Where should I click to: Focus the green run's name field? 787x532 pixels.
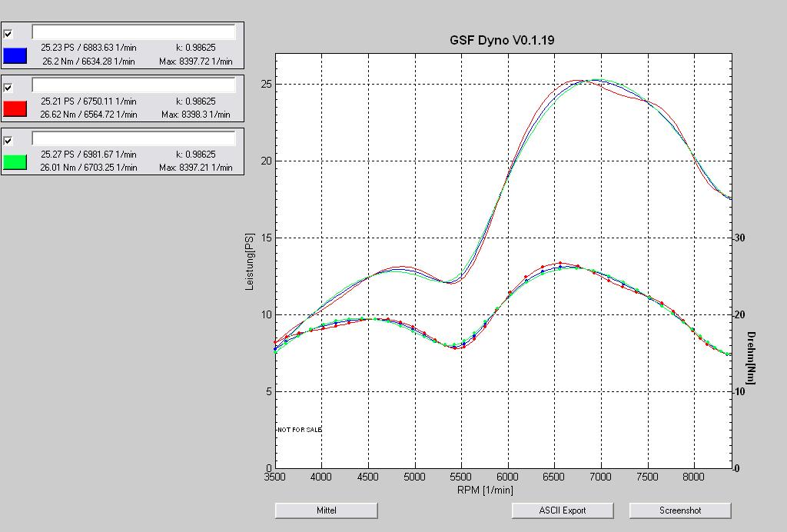tap(133, 138)
